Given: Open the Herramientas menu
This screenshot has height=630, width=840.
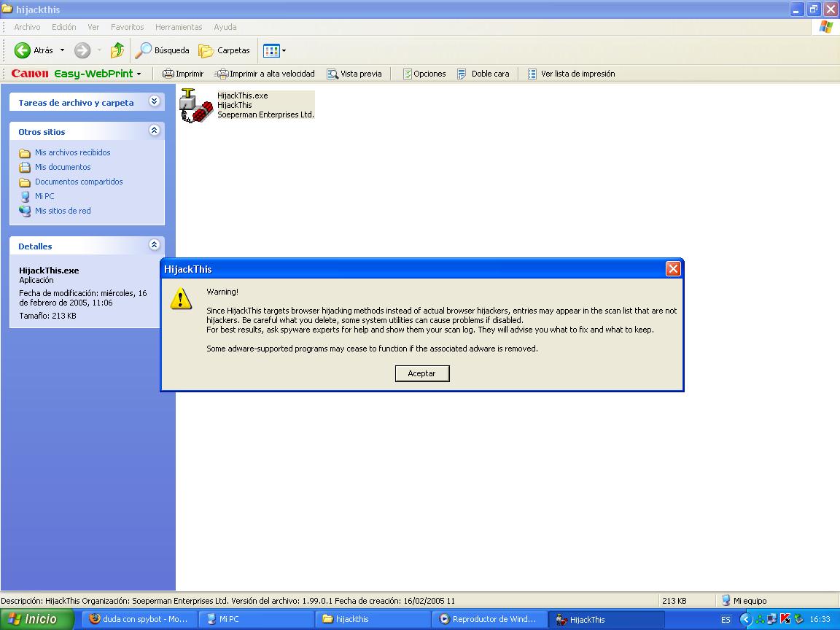Looking at the screenshot, I should pos(179,27).
